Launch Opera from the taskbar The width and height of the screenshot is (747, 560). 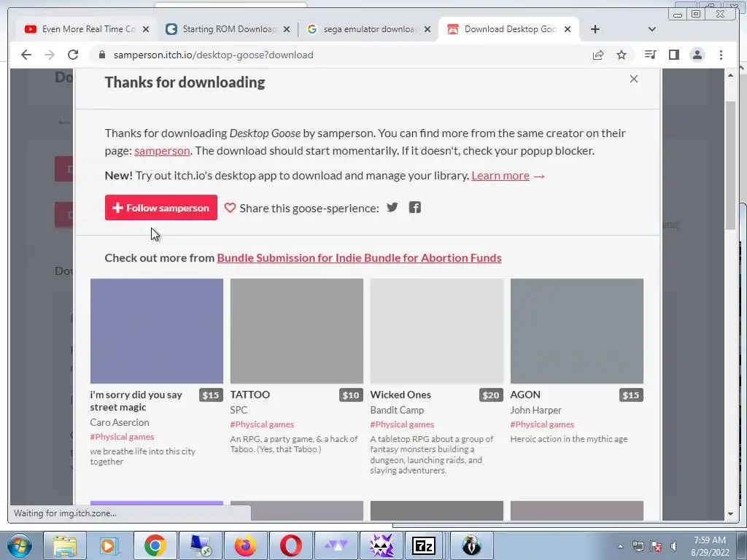click(x=290, y=545)
